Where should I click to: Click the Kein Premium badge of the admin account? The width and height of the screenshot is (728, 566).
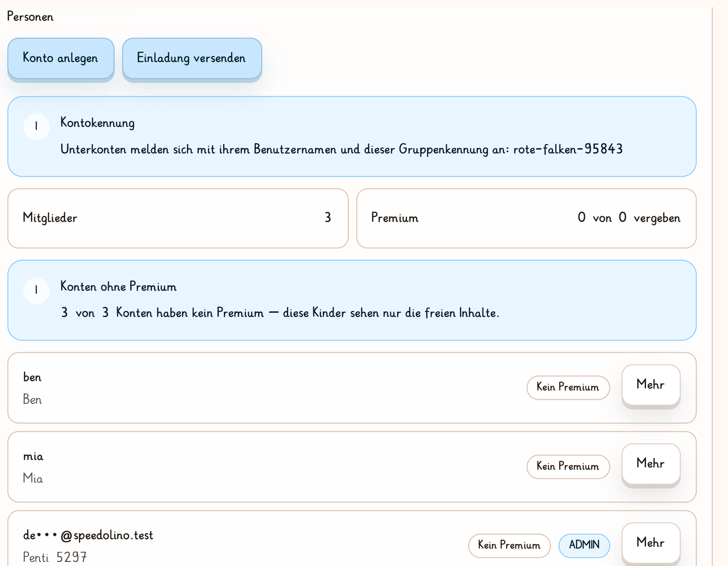[510, 546]
